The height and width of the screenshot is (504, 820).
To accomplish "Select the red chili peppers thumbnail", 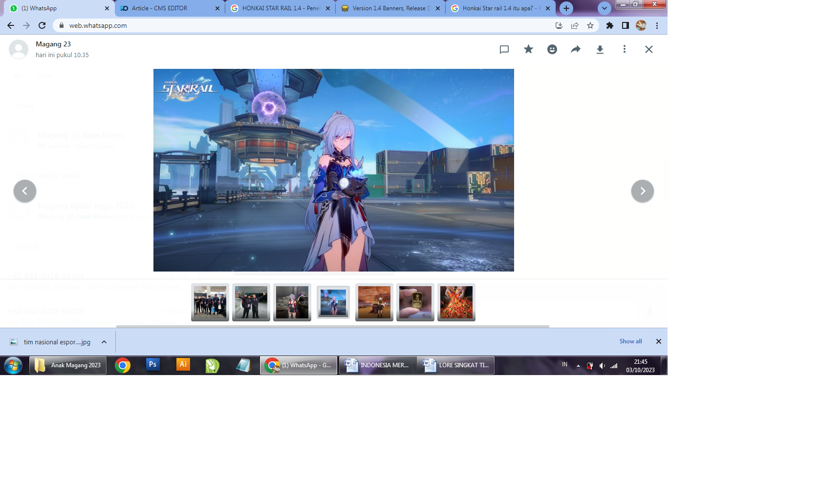I will [456, 302].
